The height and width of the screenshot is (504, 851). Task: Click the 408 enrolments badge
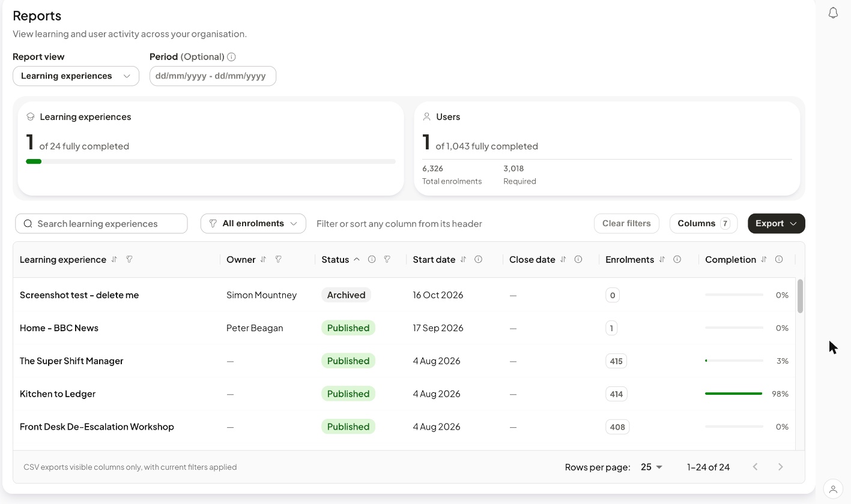(x=617, y=427)
